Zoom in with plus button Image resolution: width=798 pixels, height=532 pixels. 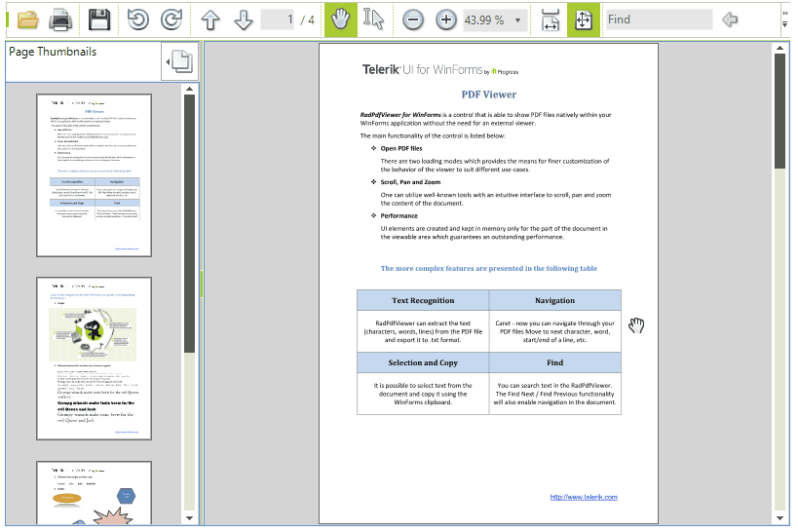(446, 19)
